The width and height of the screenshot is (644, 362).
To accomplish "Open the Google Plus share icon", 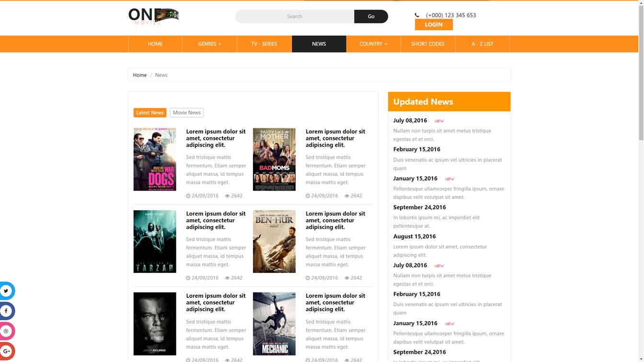I will point(6,351).
